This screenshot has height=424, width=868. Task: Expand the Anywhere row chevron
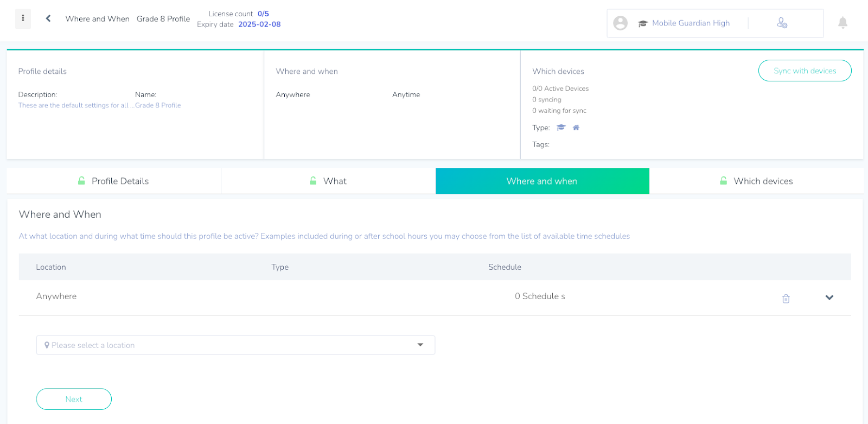pyautogui.click(x=829, y=298)
